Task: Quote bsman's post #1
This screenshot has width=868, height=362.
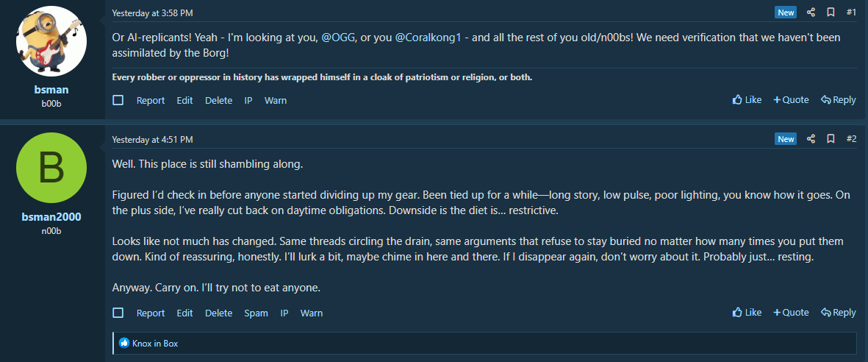Action: click(791, 100)
